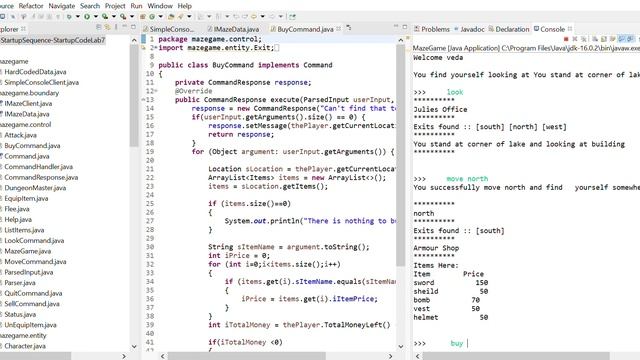Open the Back navigation history dropdown
Viewport: 640px width, 360px height.
(262, 17)
